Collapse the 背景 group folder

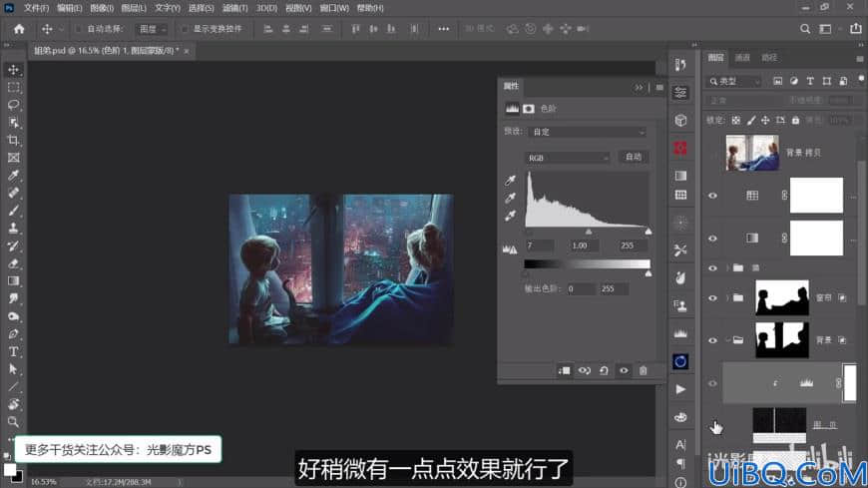click(728, 340)
